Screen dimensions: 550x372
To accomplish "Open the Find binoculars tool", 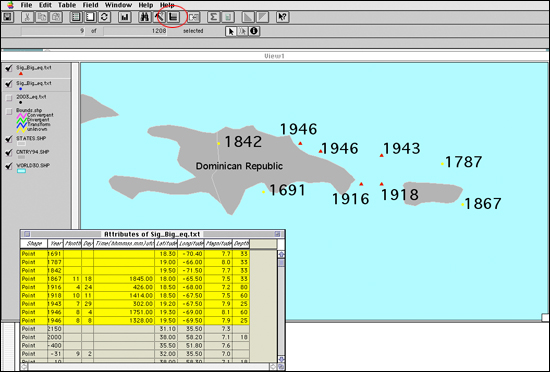I will [x=145, y=17].
